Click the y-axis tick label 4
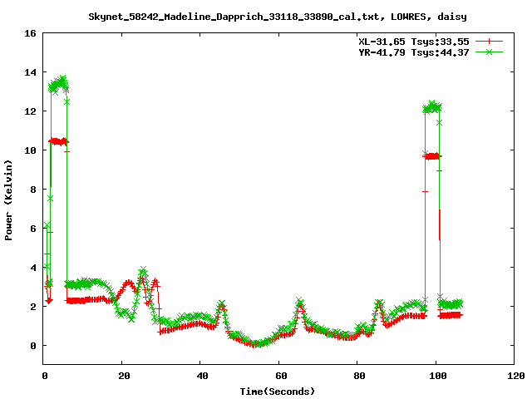 click(x=33, y=268)
